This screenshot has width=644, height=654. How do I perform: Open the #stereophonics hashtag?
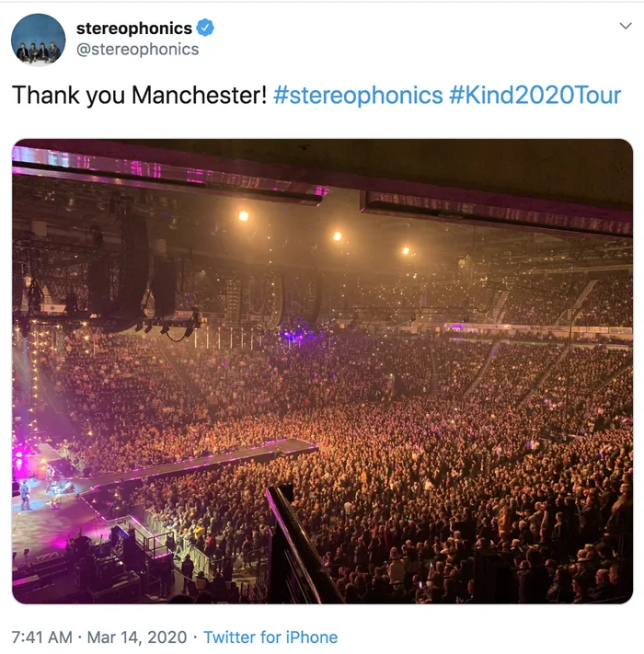358,95
